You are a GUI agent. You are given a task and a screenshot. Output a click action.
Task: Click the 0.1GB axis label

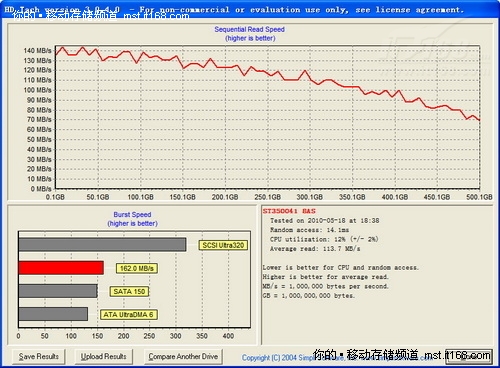pyautogui.click(x=55, y=197)
